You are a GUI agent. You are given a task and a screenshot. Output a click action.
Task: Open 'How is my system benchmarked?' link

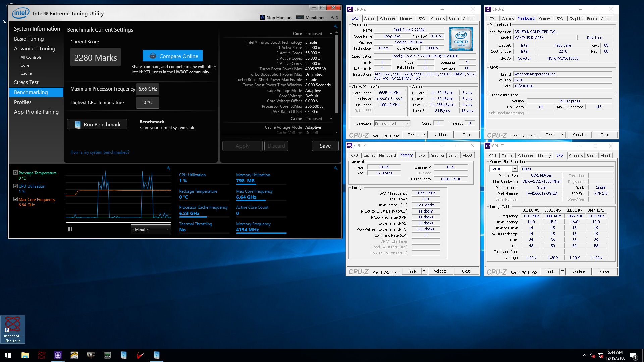(100, 152)
